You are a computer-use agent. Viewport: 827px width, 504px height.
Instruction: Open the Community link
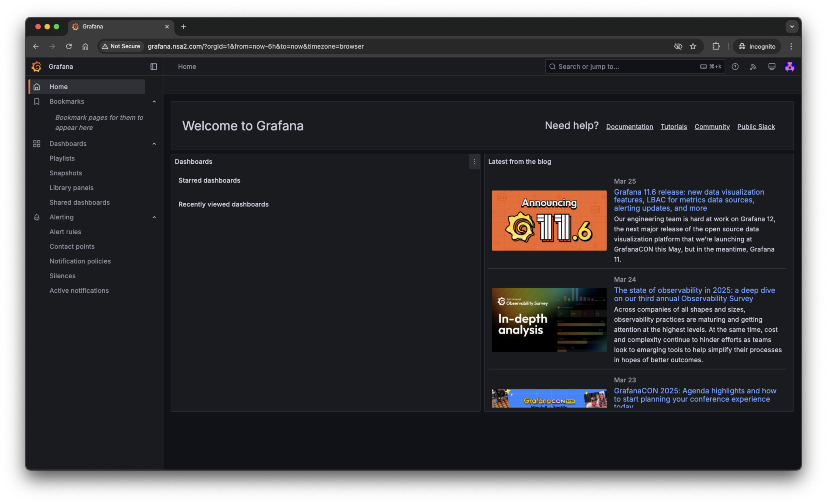(x=712, y=127)
